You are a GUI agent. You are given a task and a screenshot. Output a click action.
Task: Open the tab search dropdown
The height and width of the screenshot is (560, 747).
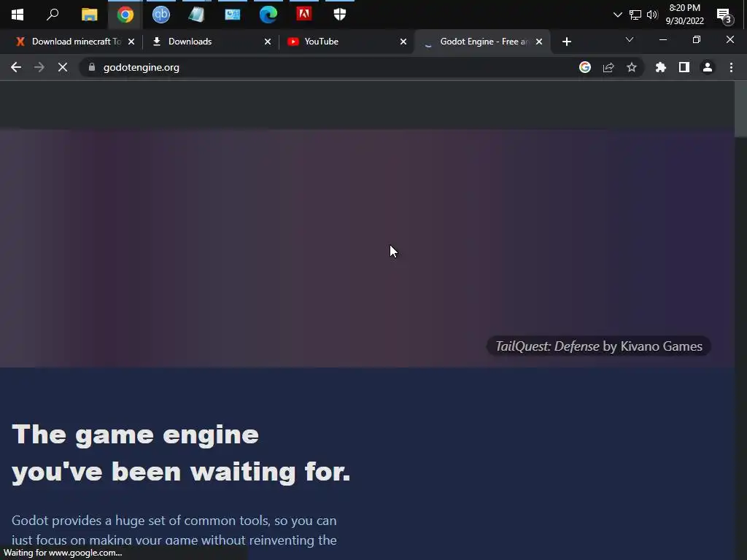click(630, 39)
